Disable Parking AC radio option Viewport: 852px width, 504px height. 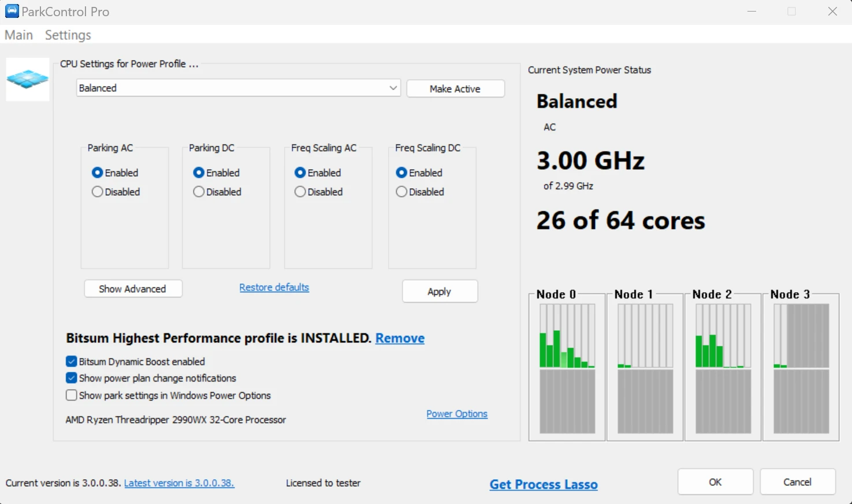click(x=98, y=192)
